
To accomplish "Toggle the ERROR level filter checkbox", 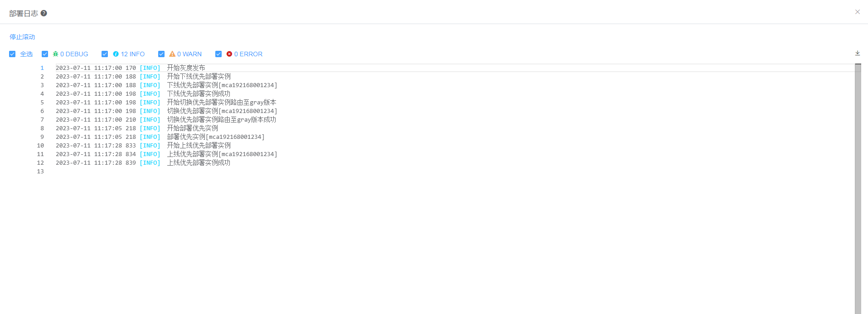I will [x=218, y=54].
